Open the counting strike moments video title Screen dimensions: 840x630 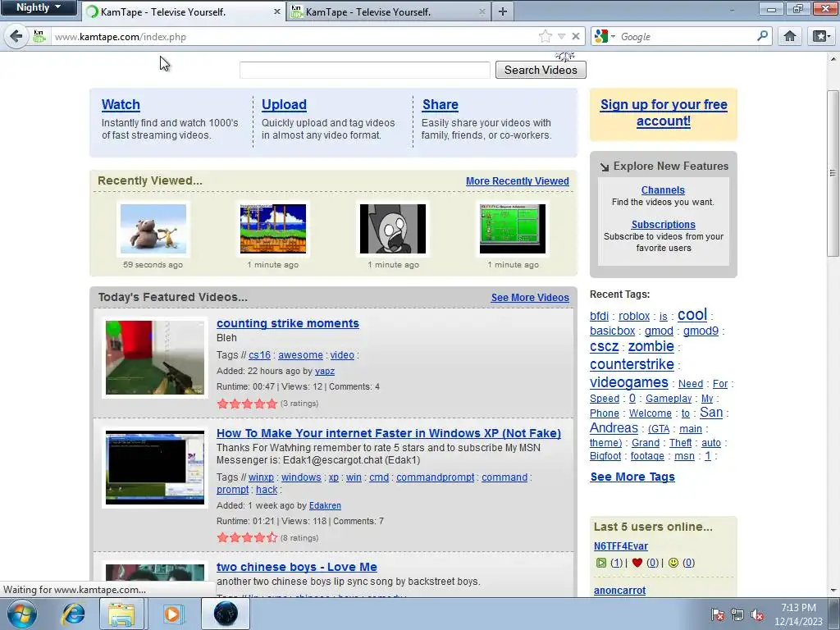tap(288, 323)
